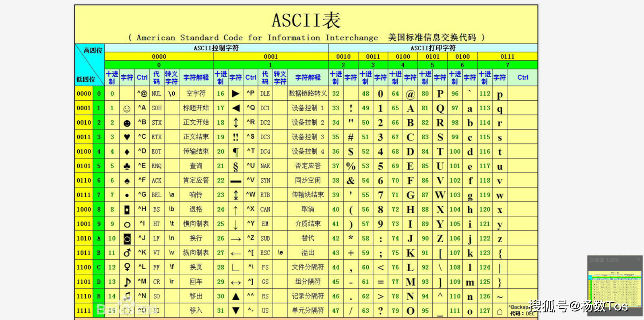Click the '传输块结束' description cell

pos(308,195)
